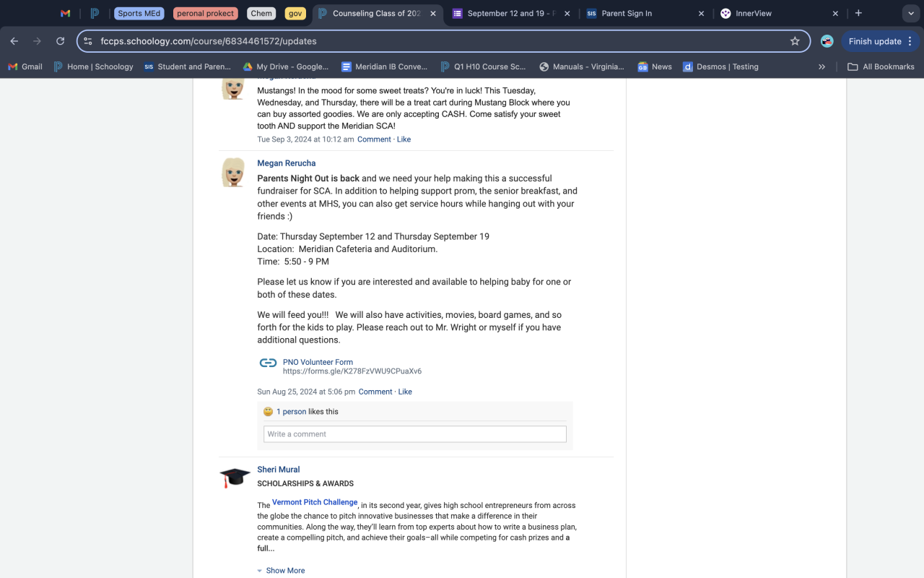The width and height of the screenshot is (924, 578).
Task: Open Megan Rerucha's profile name link
Action: coord(287,163)
